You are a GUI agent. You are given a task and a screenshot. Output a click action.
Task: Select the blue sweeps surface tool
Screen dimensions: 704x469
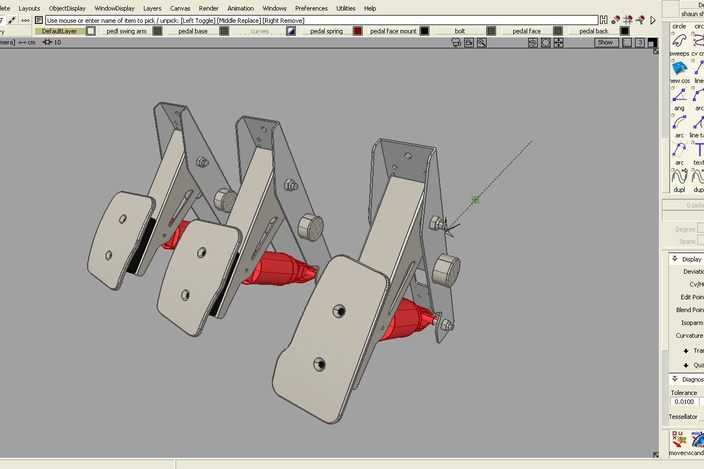click(679, 69)
